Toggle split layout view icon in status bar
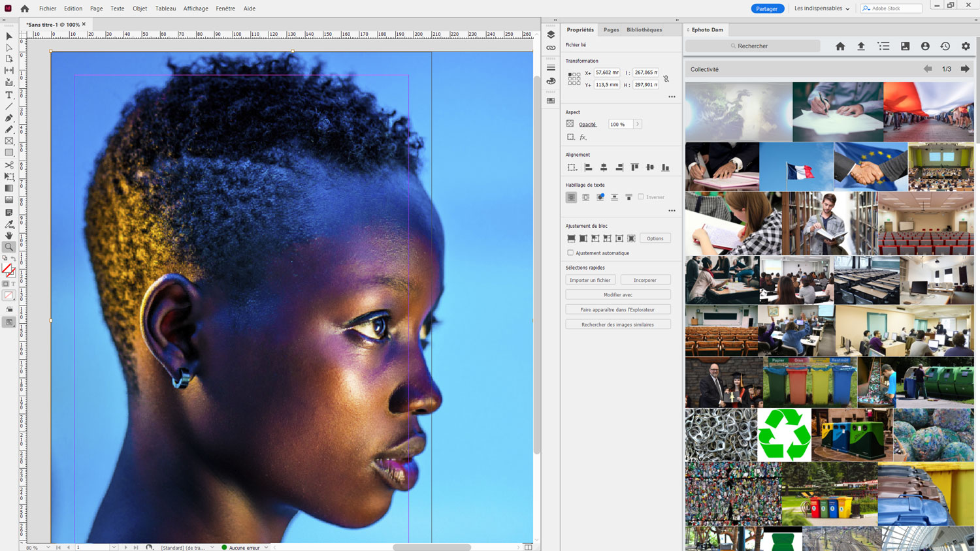 pyautogui.click(x=529, y=547)
